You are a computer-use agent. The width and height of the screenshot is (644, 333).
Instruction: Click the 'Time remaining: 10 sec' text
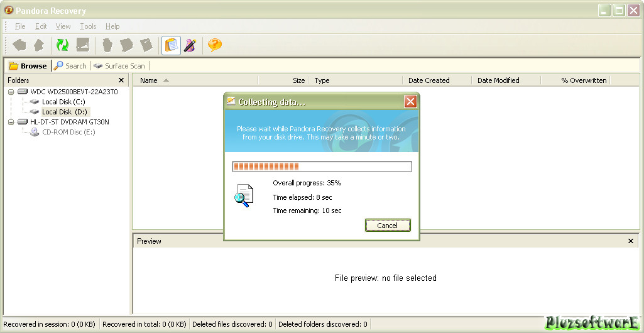tap(307, 210)
